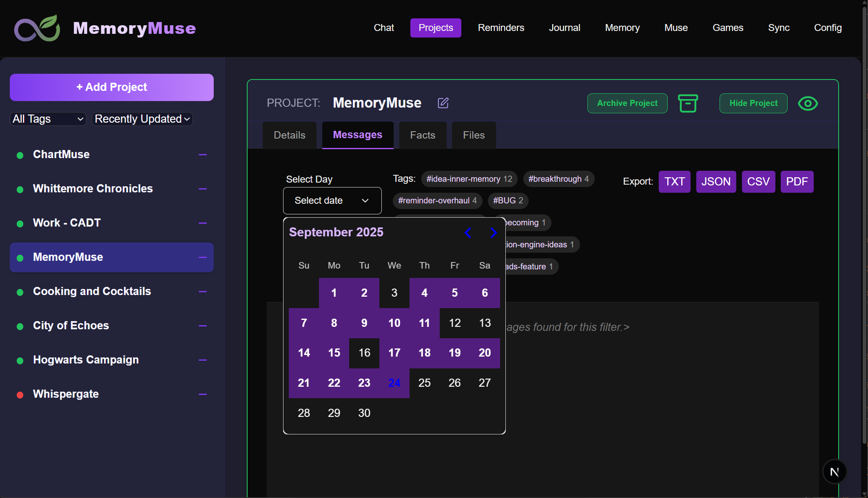Click Whispergate's red status dot

[x=20, y=394]
